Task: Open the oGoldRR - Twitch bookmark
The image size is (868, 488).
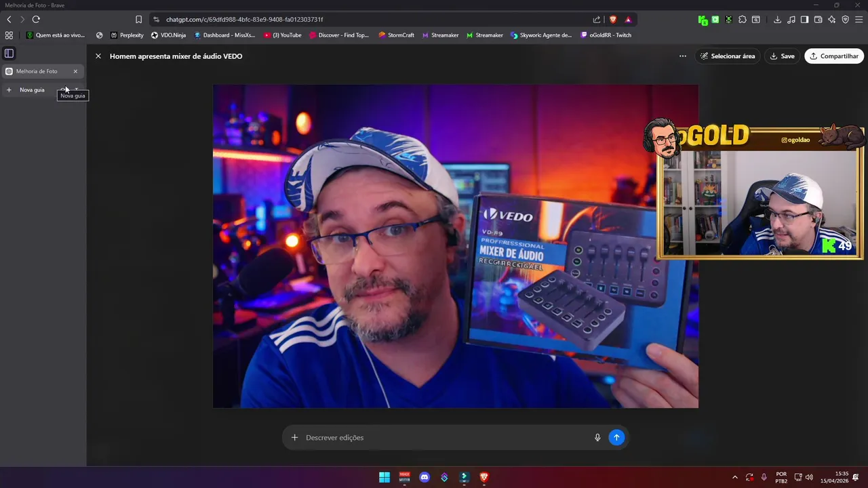Action: 606,35
